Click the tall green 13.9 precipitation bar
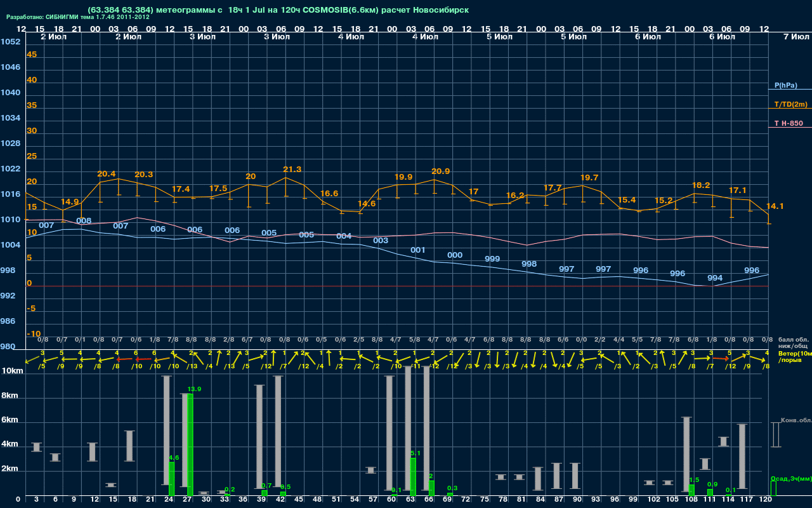The width and height of the screenshot is (812, 508). click(x=190, y=445)
